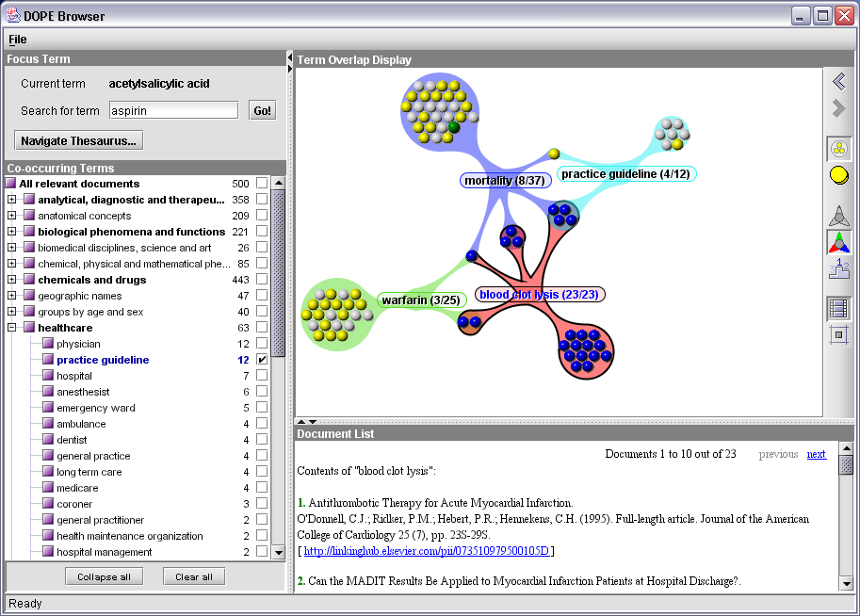Click the next link in Document List

(816, 454)
